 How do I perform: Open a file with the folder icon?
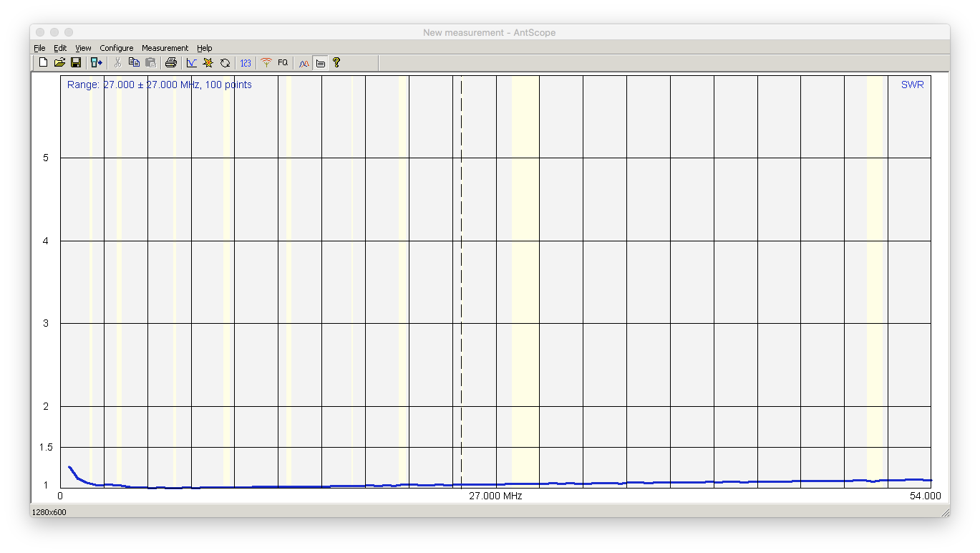(59, 63)
